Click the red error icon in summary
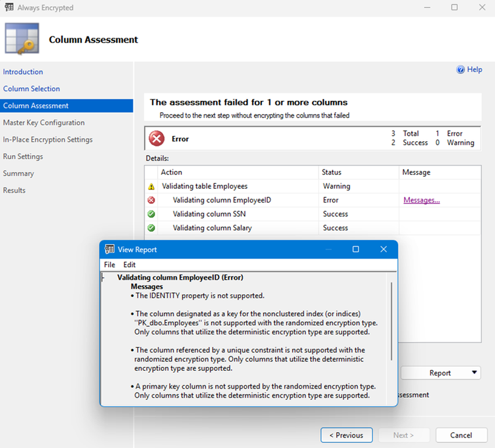This screenshot has height=448, width=495. [156, 139]
